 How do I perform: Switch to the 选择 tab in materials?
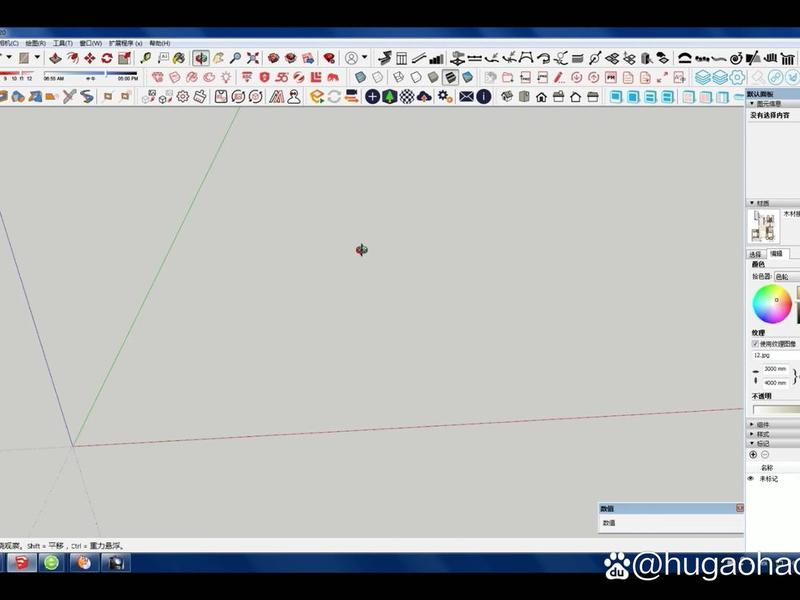[x=755, y=254]
